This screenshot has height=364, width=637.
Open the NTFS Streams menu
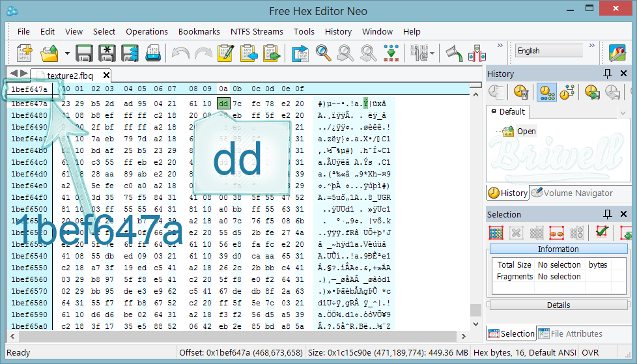tap(257, 32)
